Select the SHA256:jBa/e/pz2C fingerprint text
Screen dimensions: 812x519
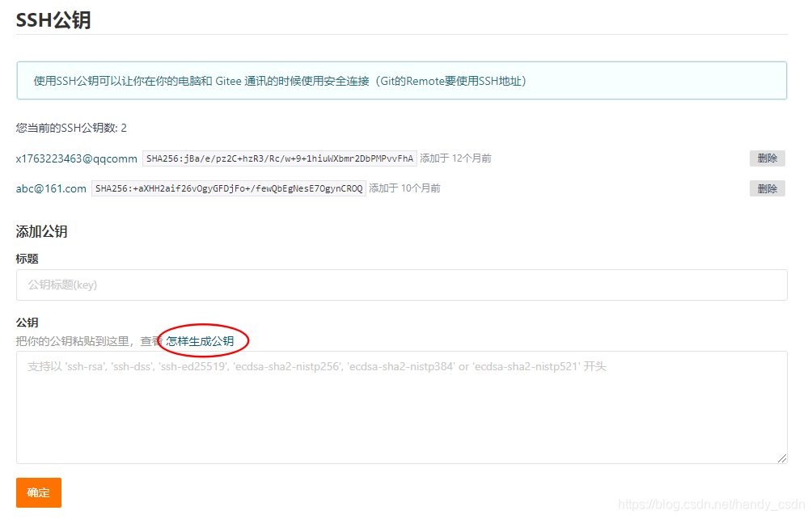tap(280, 158)
